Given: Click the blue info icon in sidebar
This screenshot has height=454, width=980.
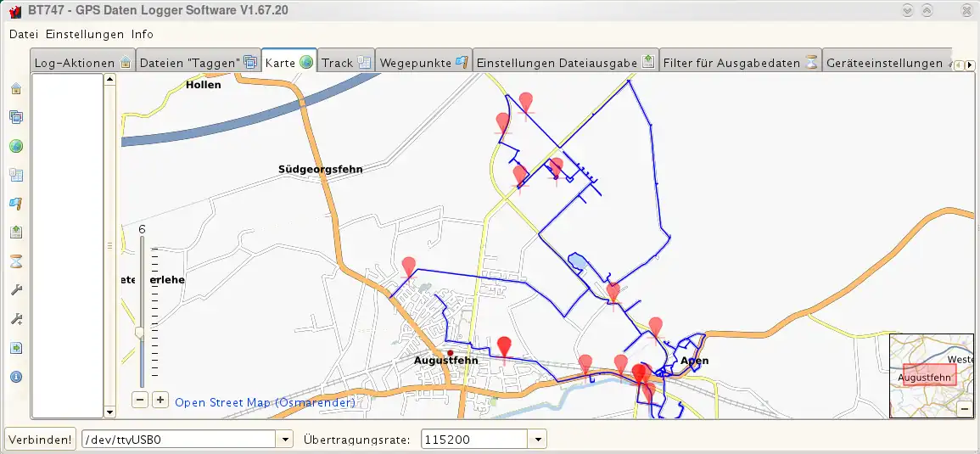Looking at the screenshot, I should coord(15,377).
